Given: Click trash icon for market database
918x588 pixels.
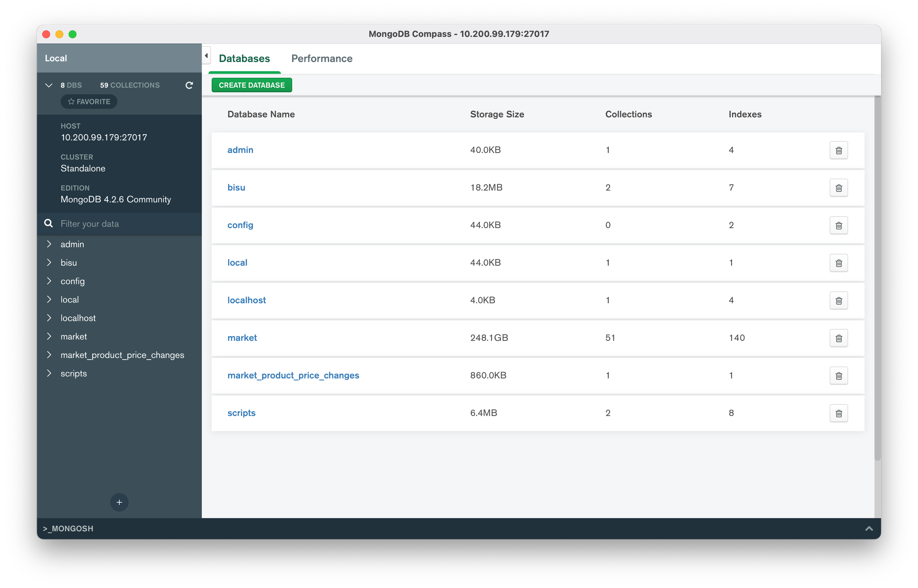Looking at the screenshot, I should [x=839, y=338].
